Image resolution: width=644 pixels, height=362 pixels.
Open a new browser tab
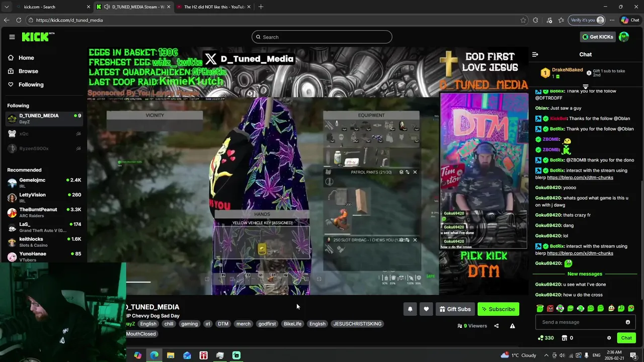pos(261,7)
